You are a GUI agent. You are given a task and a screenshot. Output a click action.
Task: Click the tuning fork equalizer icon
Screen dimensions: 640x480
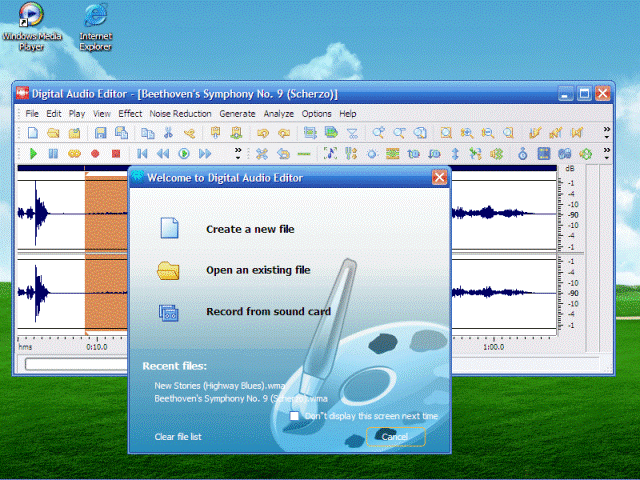[351, 154]
